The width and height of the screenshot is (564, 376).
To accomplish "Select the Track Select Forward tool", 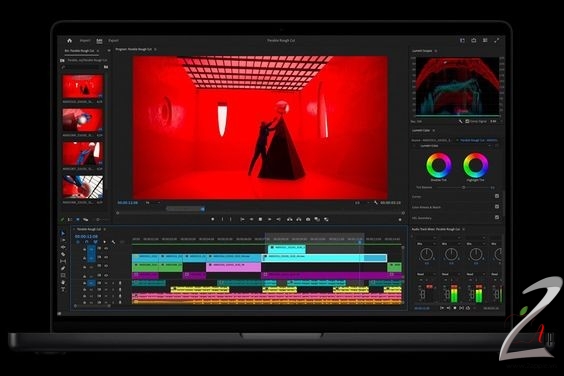I will [63, 240].
